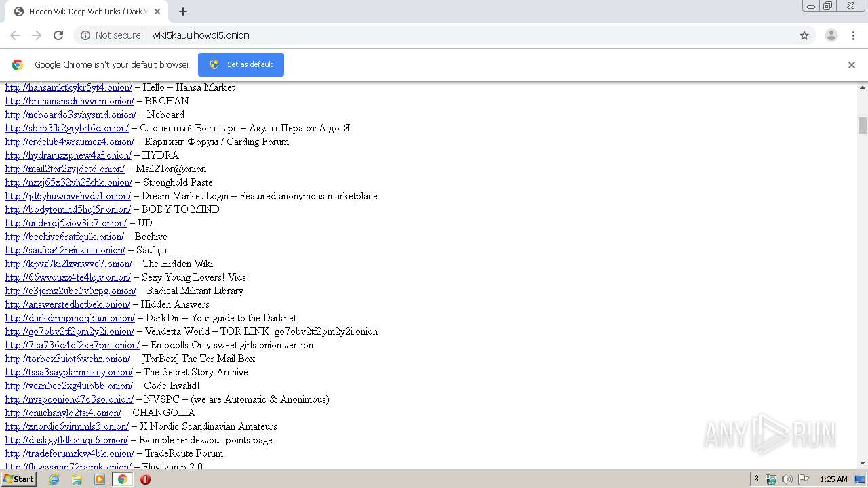Open the neboardo3svhysmd.onion link

point(71,115)
